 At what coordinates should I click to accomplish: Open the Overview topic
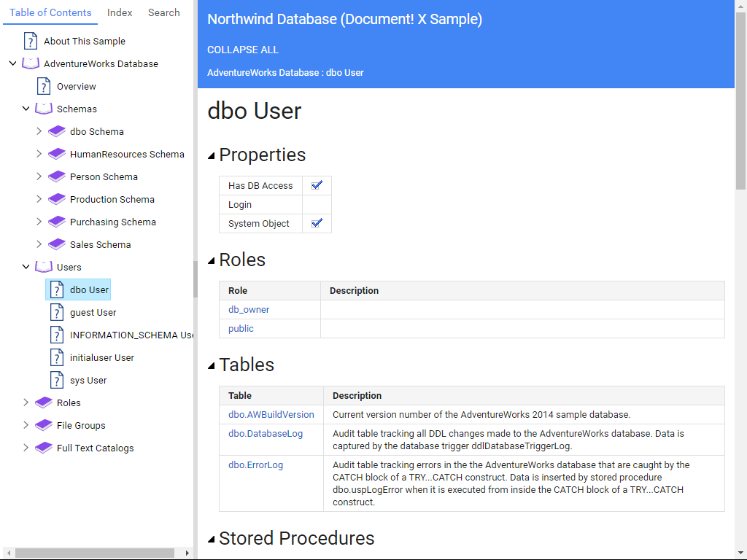[x=76, y=86]
